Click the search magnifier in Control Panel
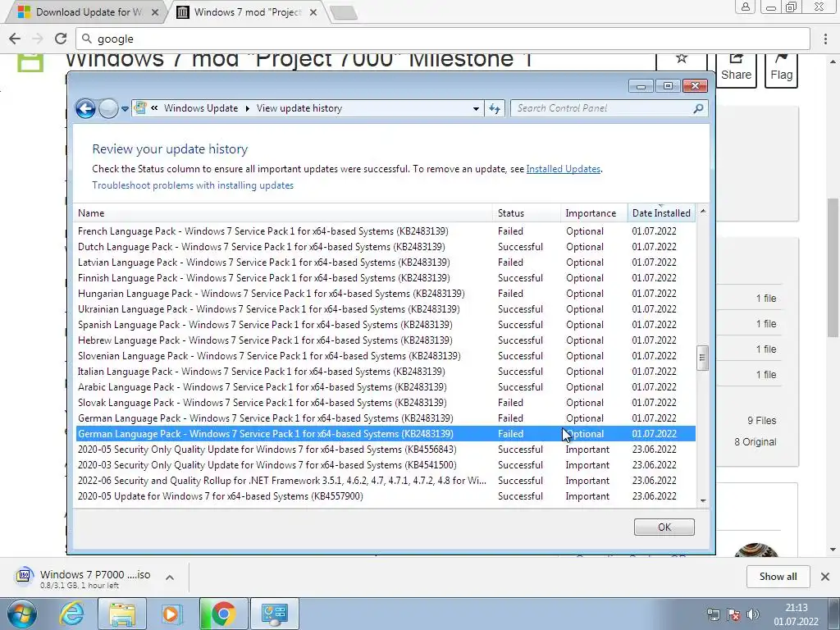The width and height of the screenshot is (840, 630). 698,108
